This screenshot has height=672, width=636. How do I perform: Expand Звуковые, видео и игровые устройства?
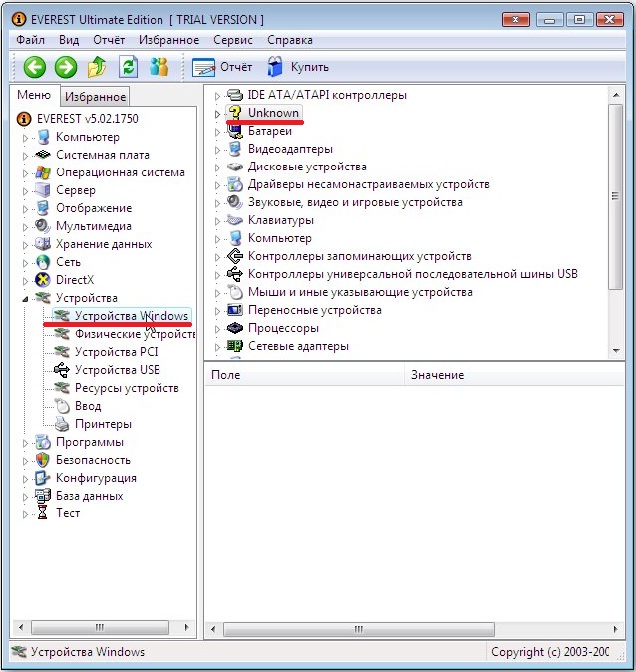click(x=217, y=203)
